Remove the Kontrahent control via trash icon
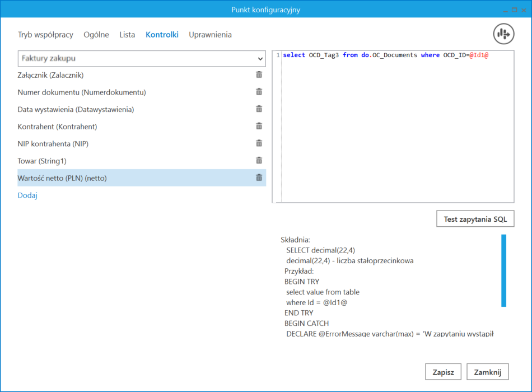This screenshot has height=392, width=532. [259, 127]
